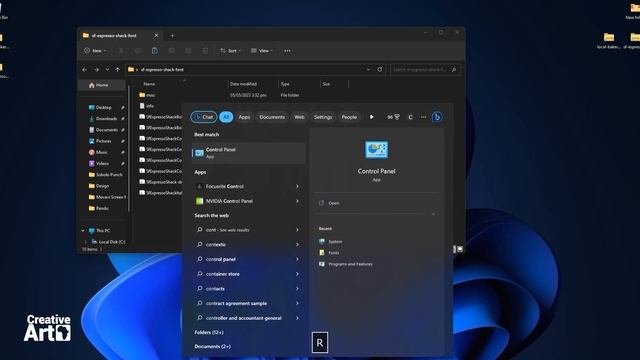Click the Cut icon in Explorer toolbar
The height and width of the screenshot is (360, 640).
click(x=121, y=51)
